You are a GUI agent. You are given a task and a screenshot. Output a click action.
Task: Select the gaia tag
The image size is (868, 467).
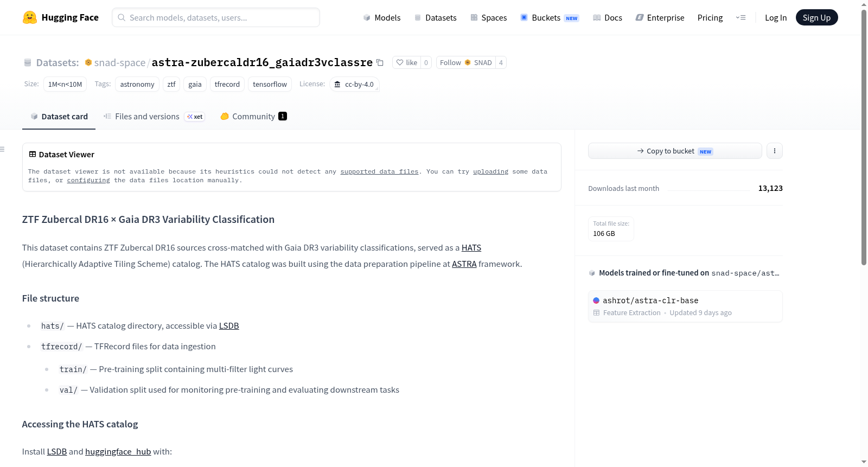tap(195, 84)
